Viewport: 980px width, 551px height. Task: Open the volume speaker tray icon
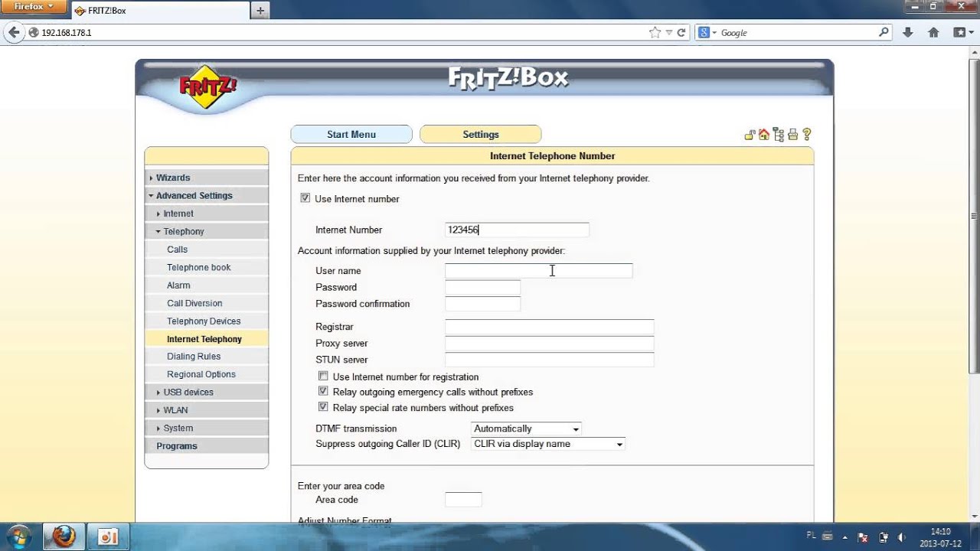click(x=901, y=536)
